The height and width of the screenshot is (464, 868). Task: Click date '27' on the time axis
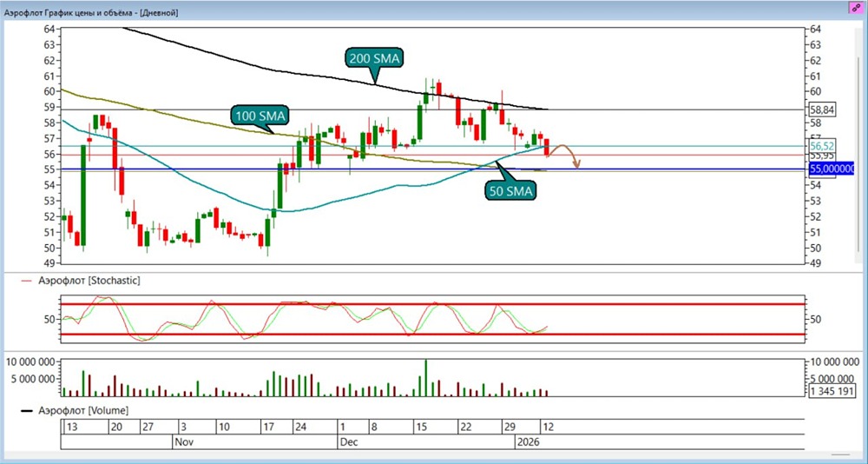(147, 428)
